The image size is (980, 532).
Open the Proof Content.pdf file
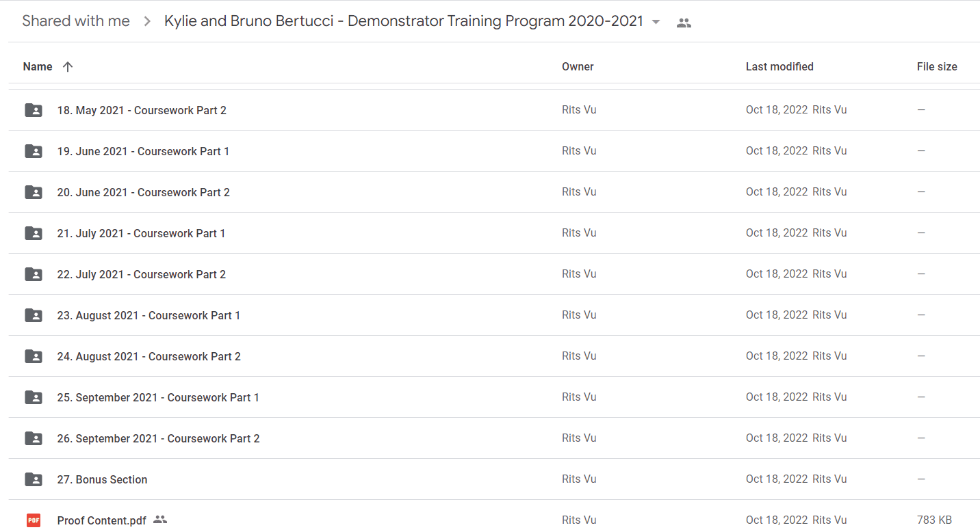pos(102,520)
